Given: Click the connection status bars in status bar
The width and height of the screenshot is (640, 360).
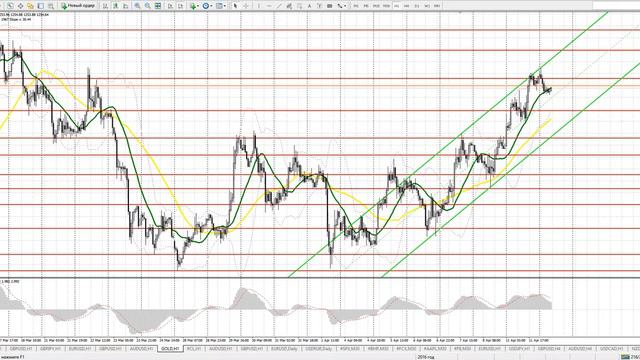Looking at the screenshot, I should (625, 357).
